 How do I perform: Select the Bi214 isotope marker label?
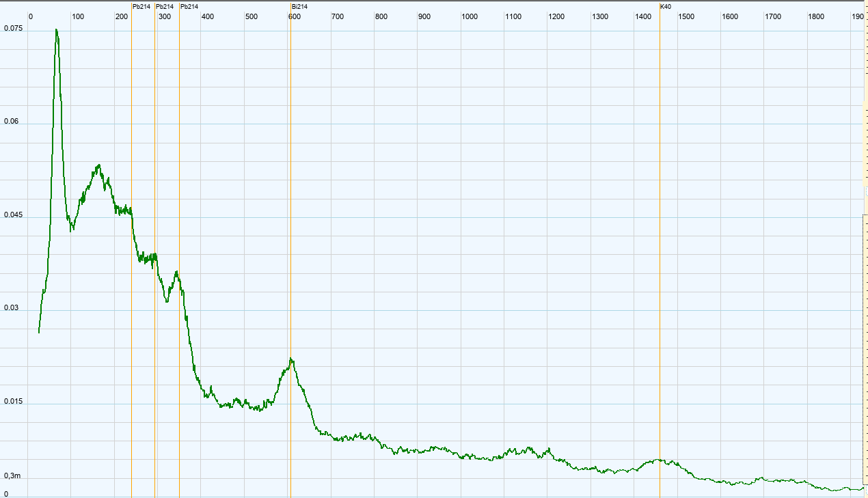pyautogui.click(x=299, y=6)
